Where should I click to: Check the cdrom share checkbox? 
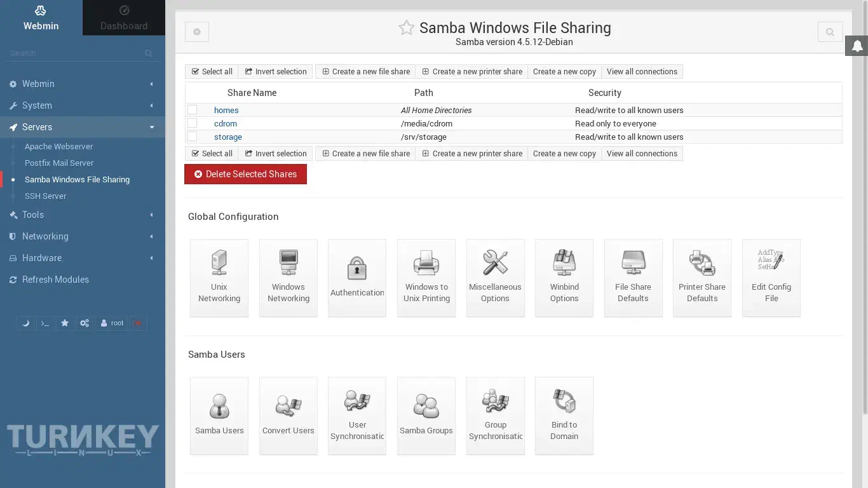click(x=193, y=123)
